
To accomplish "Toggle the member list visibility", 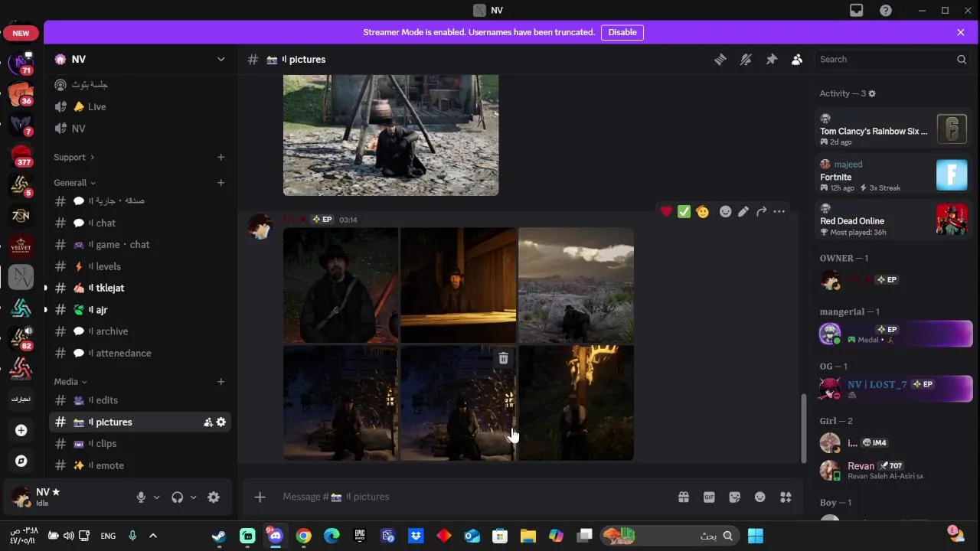I will 797,59.
